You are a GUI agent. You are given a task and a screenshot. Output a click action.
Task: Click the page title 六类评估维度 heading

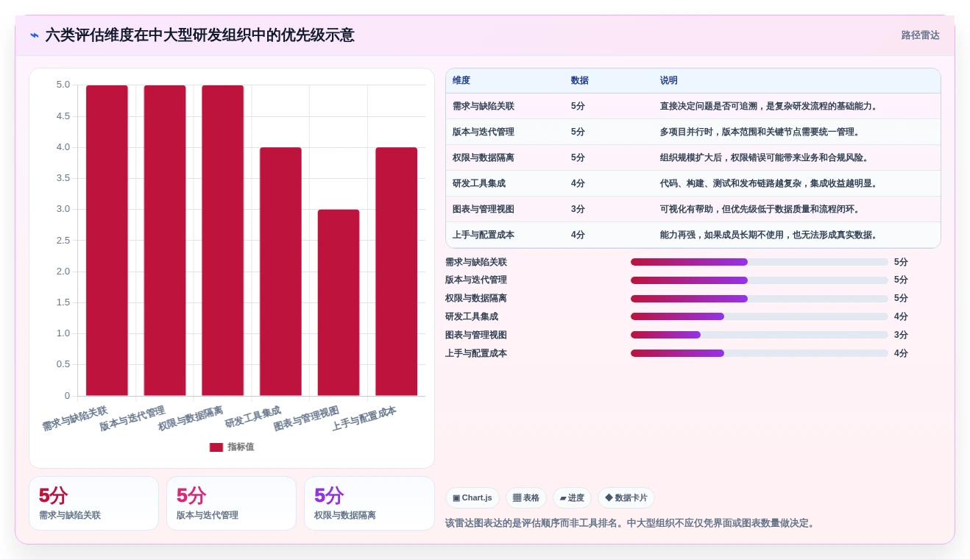click(x=199, y=35)
